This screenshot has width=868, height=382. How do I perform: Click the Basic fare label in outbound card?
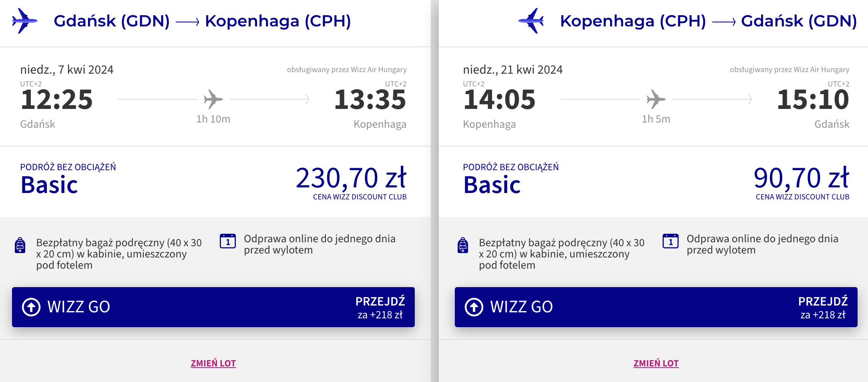click(49, 185)
